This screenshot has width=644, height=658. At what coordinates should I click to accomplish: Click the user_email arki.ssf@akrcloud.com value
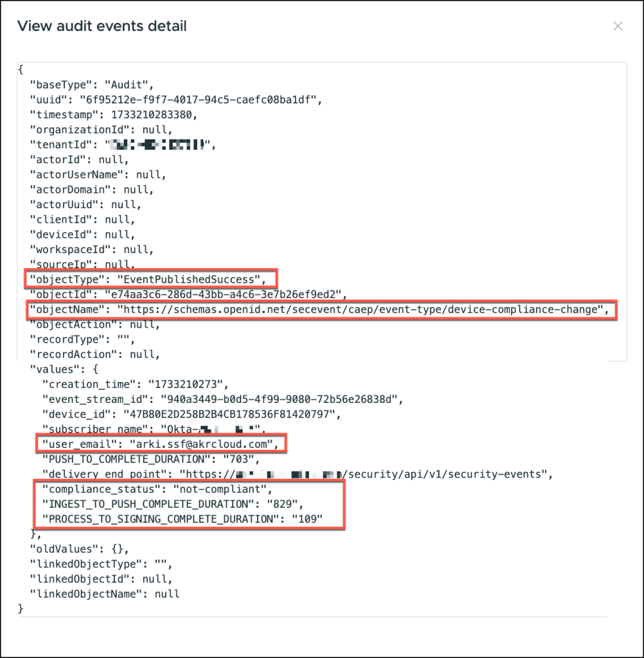203,444
